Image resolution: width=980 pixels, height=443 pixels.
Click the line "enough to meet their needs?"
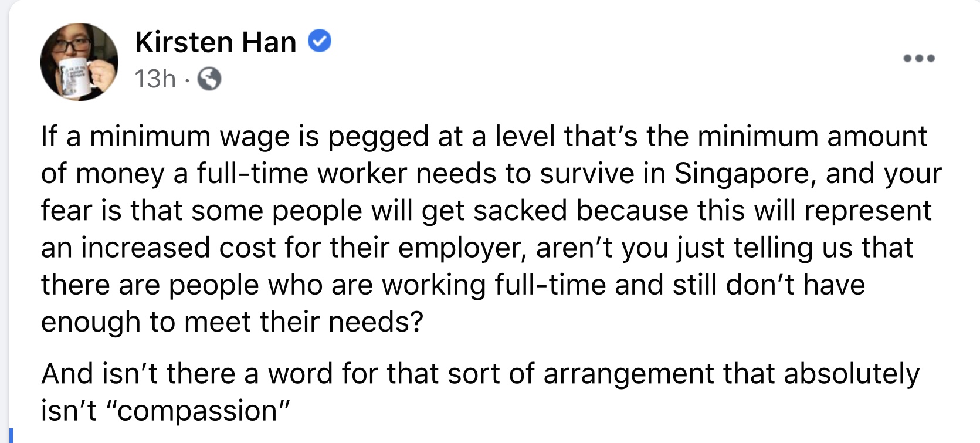(232, 322)
